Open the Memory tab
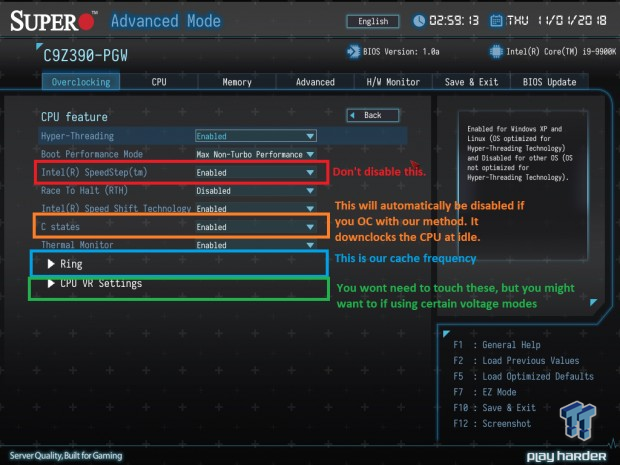This screenshot has width=620, height=465. [x=237, y=82]
